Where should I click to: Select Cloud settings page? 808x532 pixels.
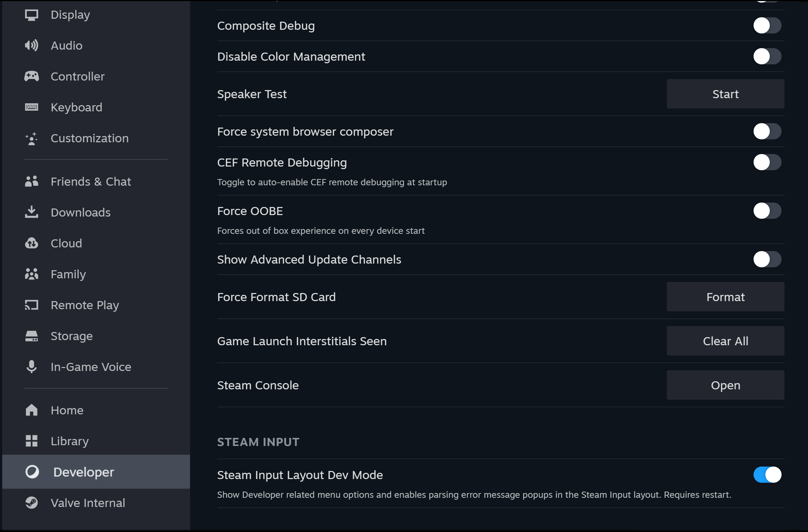click(x=96, y=243)
